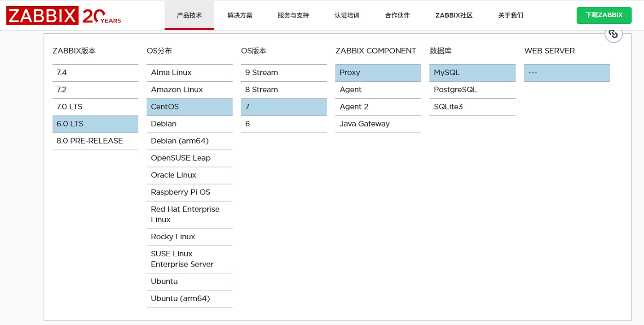The height and width of the screenshot is (325, 644).
Task: Pick the 8.0 PRE-RELEASE version
Action: pos(95,141)
